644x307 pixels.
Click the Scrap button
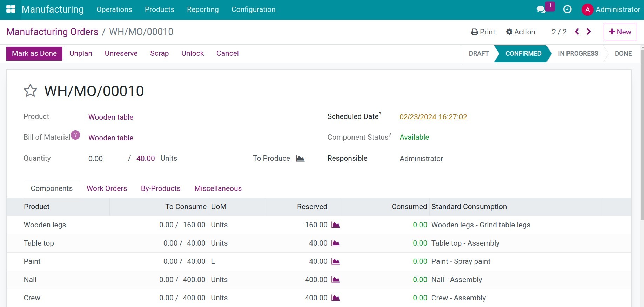pos(159,53)
